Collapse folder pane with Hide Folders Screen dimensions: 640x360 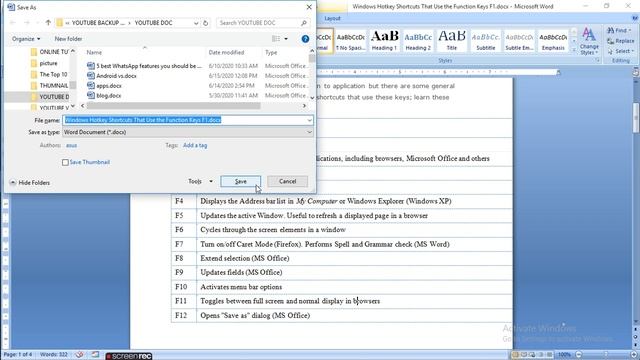29,183
